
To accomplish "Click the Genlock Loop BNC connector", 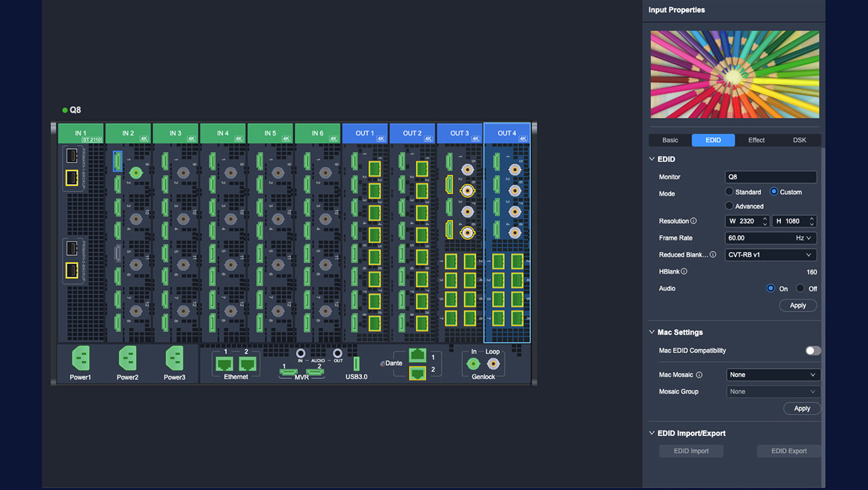I will click(x=493, y=364).
